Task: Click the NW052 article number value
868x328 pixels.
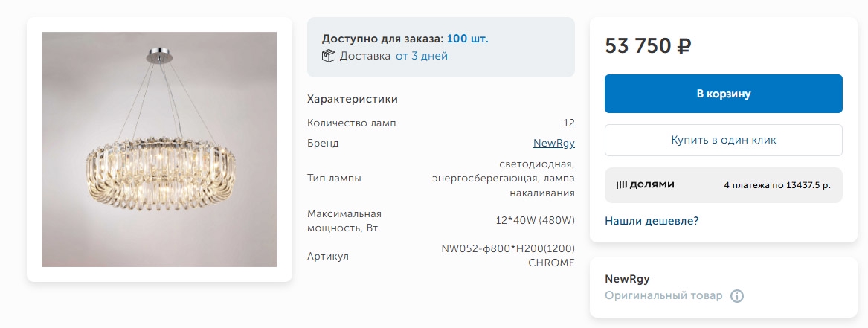Action: 508,256
